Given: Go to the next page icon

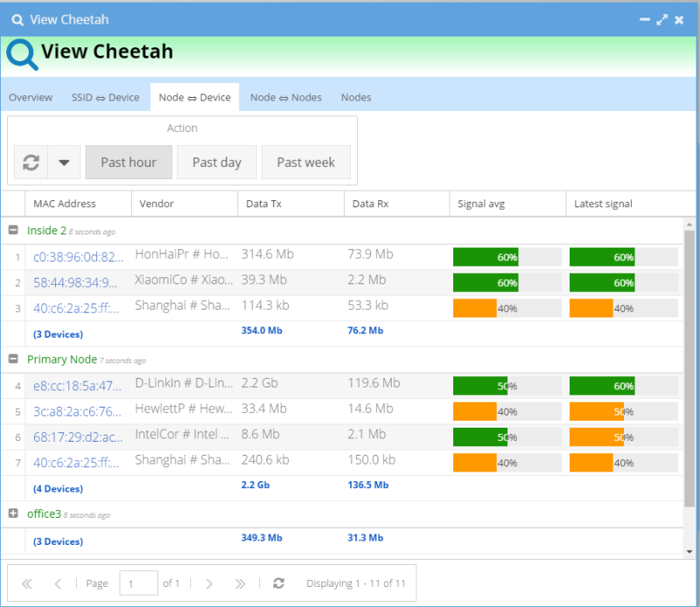Looking at the screenshot, I should coord(209,583).
